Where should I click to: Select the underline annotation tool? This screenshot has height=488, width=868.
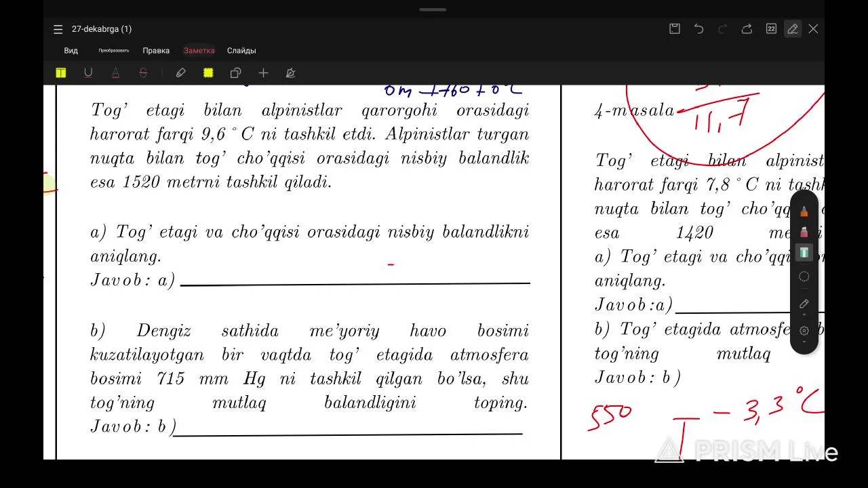[x=88, y=73]
